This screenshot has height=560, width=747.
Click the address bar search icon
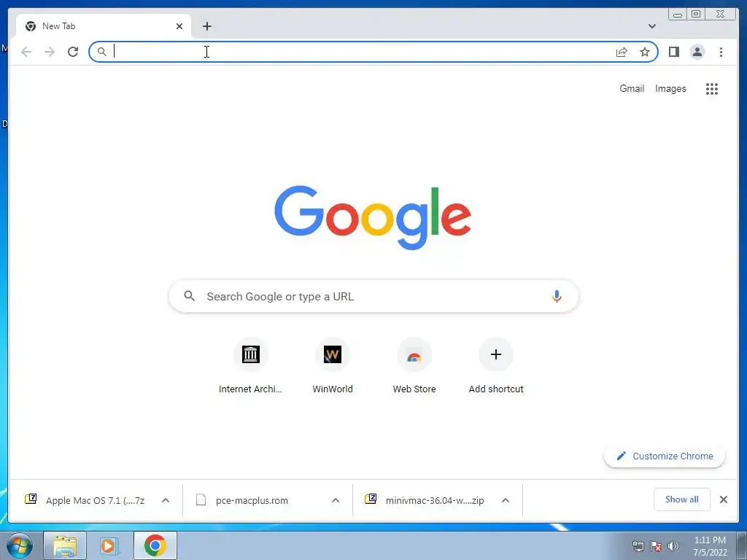pos(101,52)
